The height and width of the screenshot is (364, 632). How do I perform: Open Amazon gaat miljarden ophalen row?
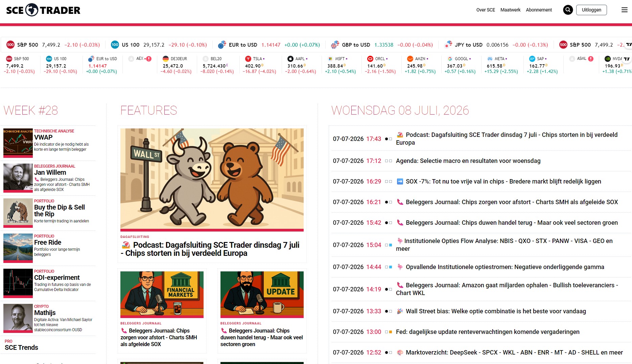click(507, 289)
